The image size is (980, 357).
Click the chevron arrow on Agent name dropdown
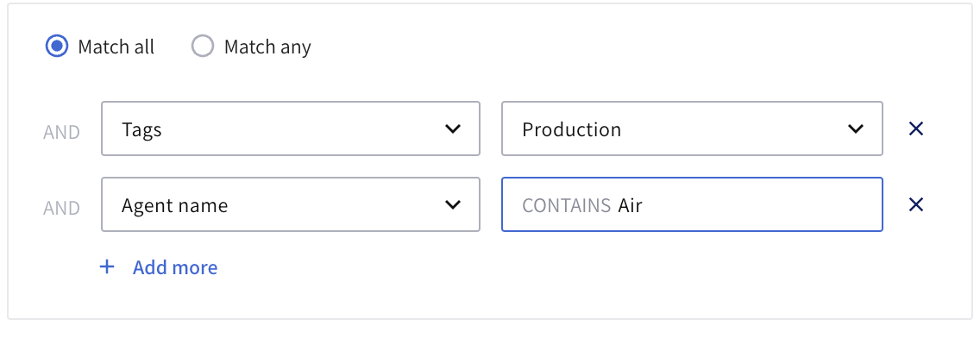coord(452,204)
